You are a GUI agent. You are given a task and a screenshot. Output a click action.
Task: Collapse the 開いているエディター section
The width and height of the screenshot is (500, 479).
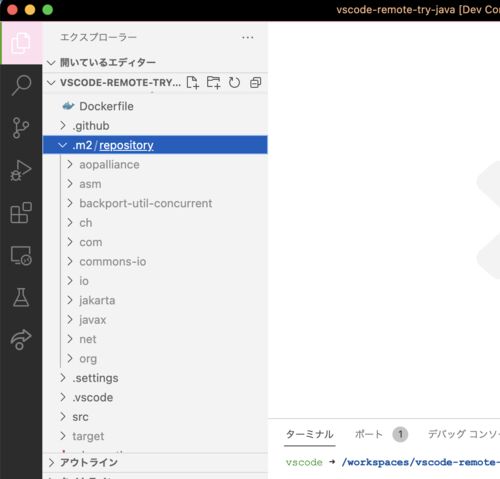[x=155, y=62]
